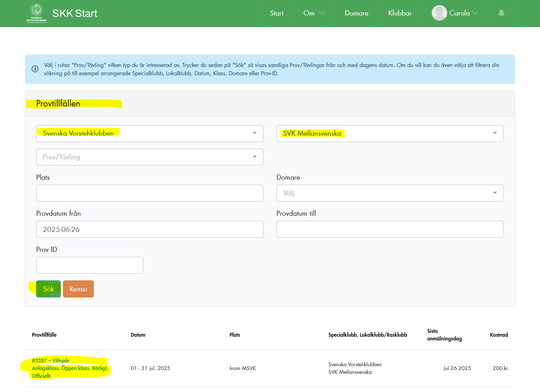
Task: Click the Jul 26 2025 deadline cell
Action: tap(457, 368)
